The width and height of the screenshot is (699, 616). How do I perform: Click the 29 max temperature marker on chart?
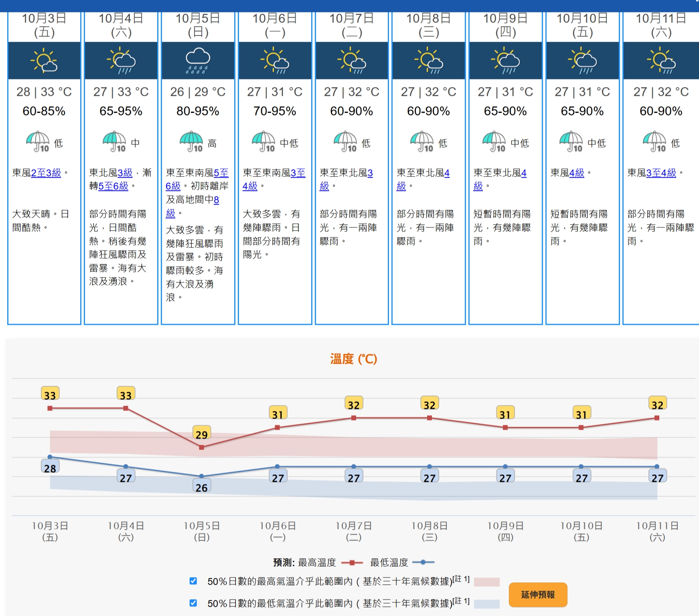pos(201,447)
